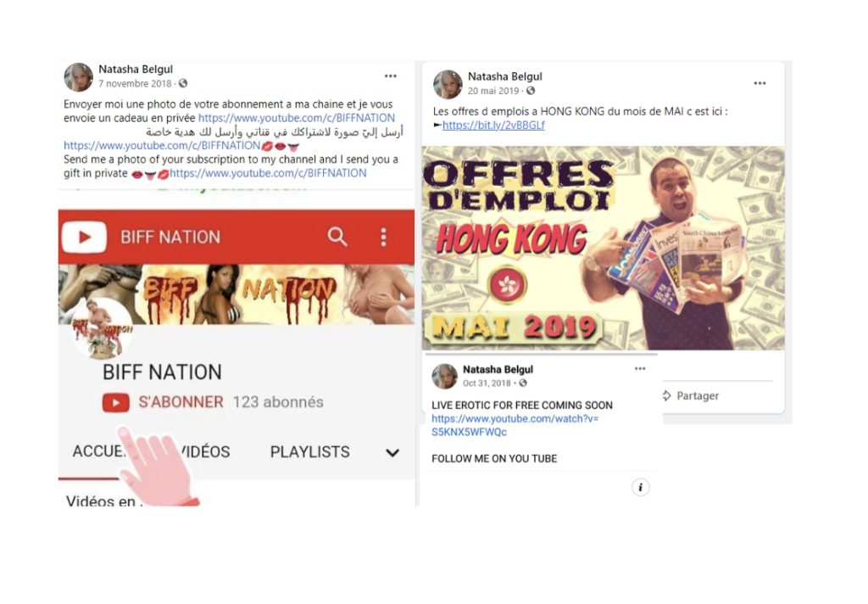Open the bit.ly/2vBBGLf link
Screen dimensions: 868x604
pos(493,126)
